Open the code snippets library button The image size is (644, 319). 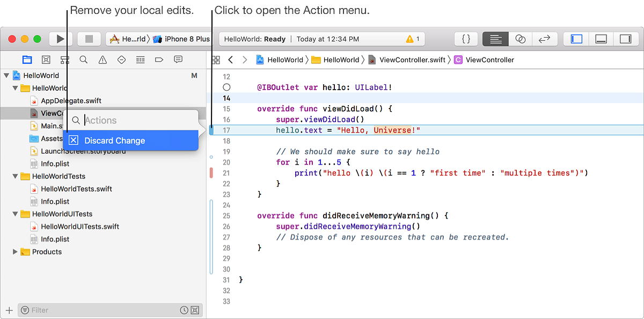pos(466,39)
